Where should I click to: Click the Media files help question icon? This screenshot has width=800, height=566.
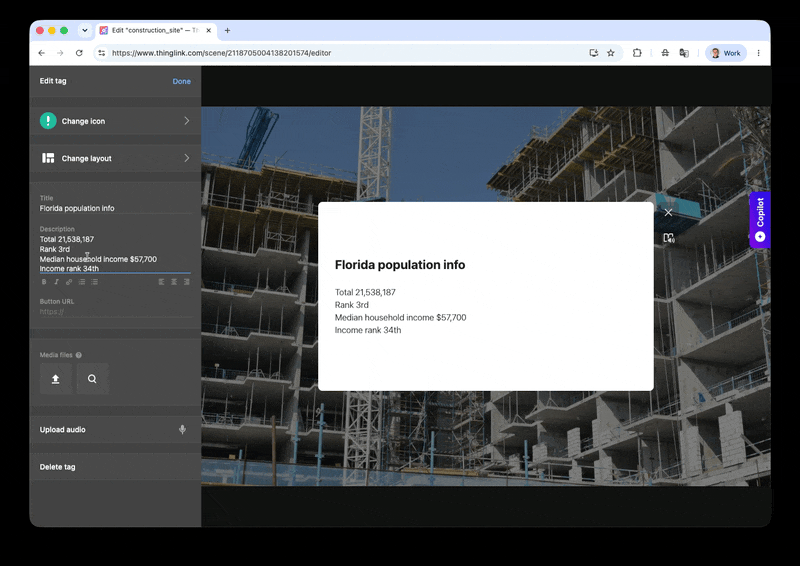[79, 355]
